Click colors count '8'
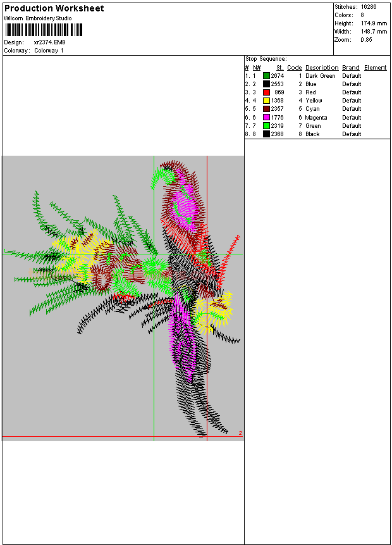The height and width of the screenshot is (545, 392). coord(362,15)
